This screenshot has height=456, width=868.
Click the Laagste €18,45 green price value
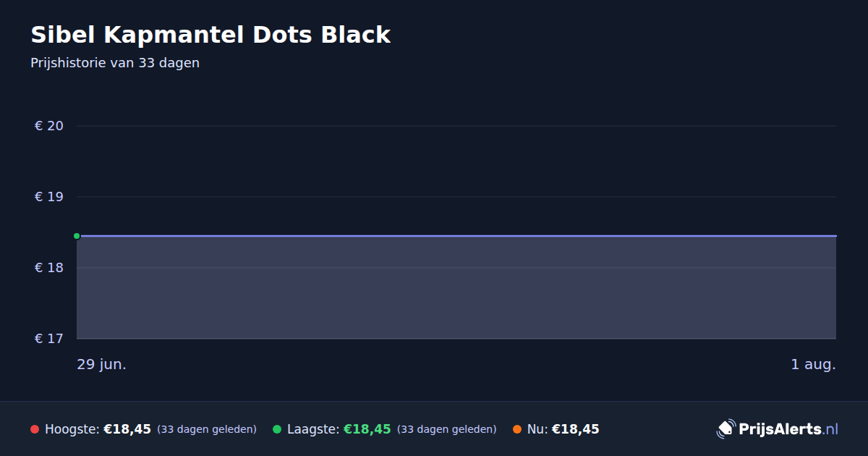click(x=367, y=429)
